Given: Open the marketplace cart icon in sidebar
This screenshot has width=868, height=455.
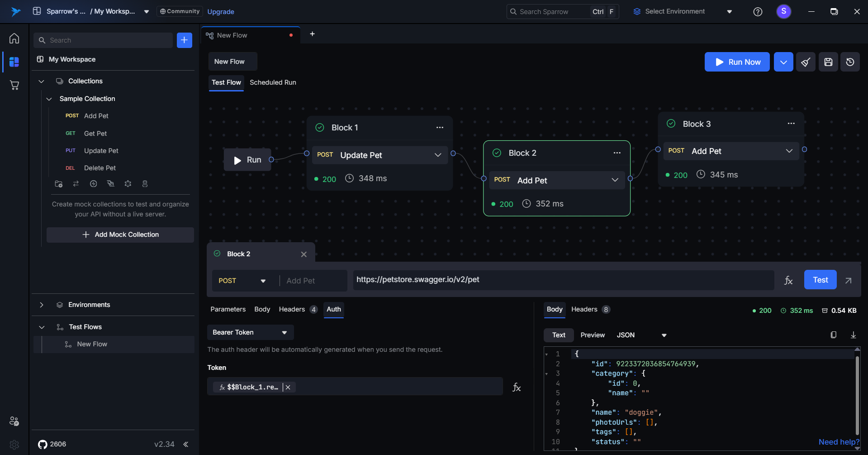Looking at the screenshot, I should [14, 85].
